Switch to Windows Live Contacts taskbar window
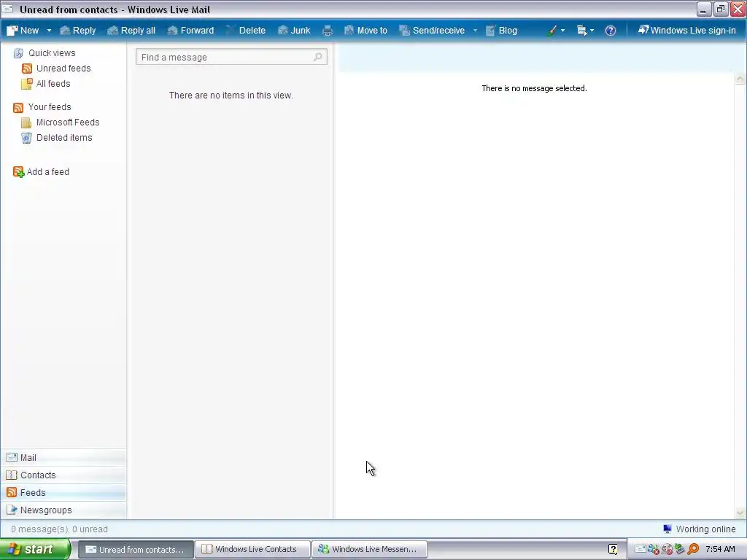 coord(253,549)
